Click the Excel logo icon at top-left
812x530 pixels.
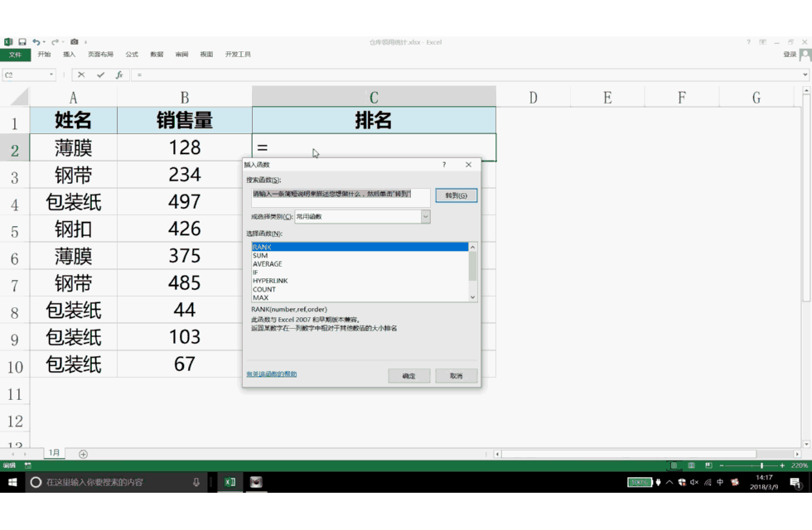pos(8,42)
